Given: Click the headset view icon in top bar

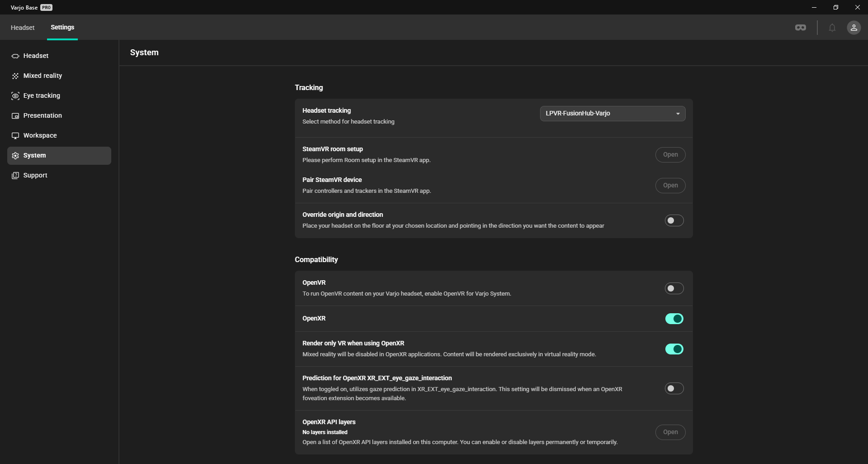Looking at the screenshot, I should [x=801, y=28].
